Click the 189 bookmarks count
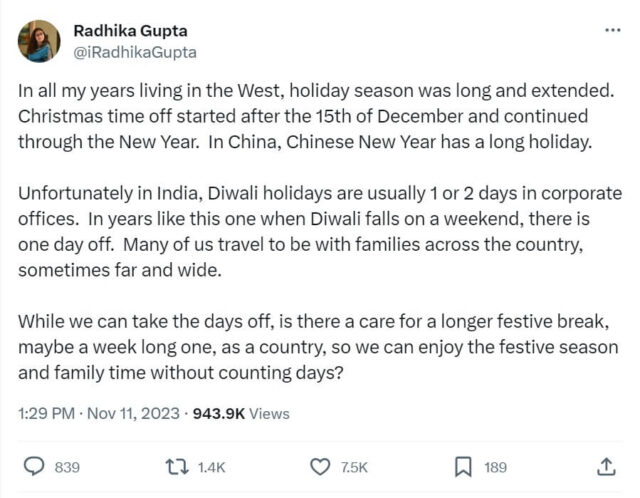Viewport: 640px width, 498px height. tap(495, 467)
